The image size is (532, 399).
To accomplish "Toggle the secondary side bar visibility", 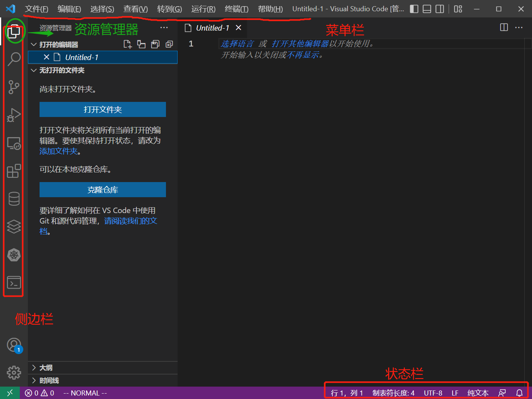I will [x=440, y=9].
